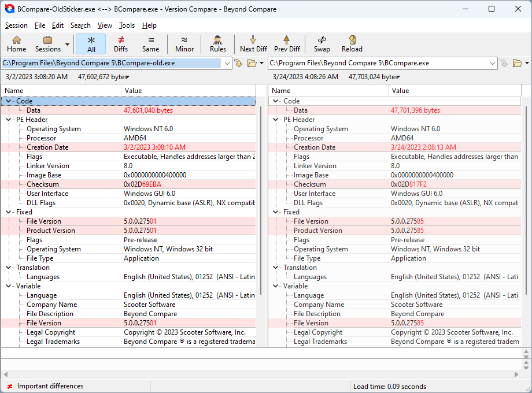Collapse the Code section on the left
Viewport: 532px width, 393px height.
(x=8, y=101)
